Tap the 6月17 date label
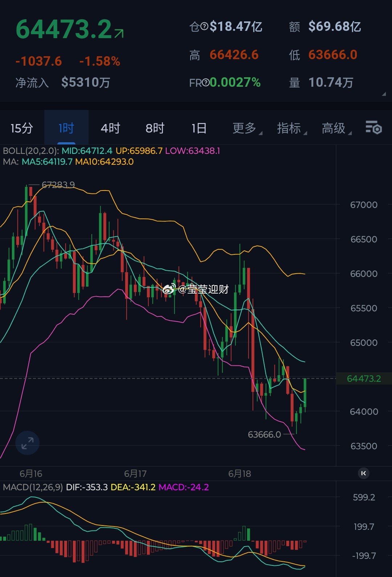Image resolution: width=392 pixels, height=577 pixels. click(135, 474)
